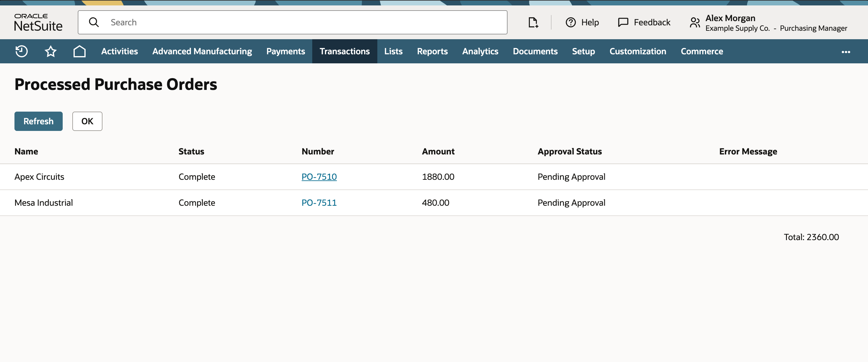Click the Feedback speech bubble icon

[x=623, y=22]
